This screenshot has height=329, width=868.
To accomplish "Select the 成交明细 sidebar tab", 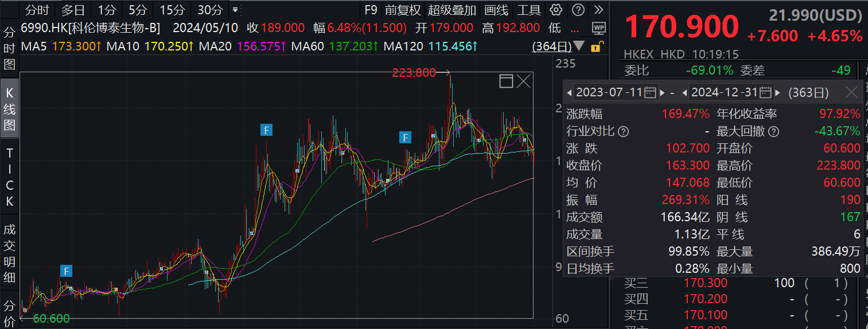I will tap(9, 253).
